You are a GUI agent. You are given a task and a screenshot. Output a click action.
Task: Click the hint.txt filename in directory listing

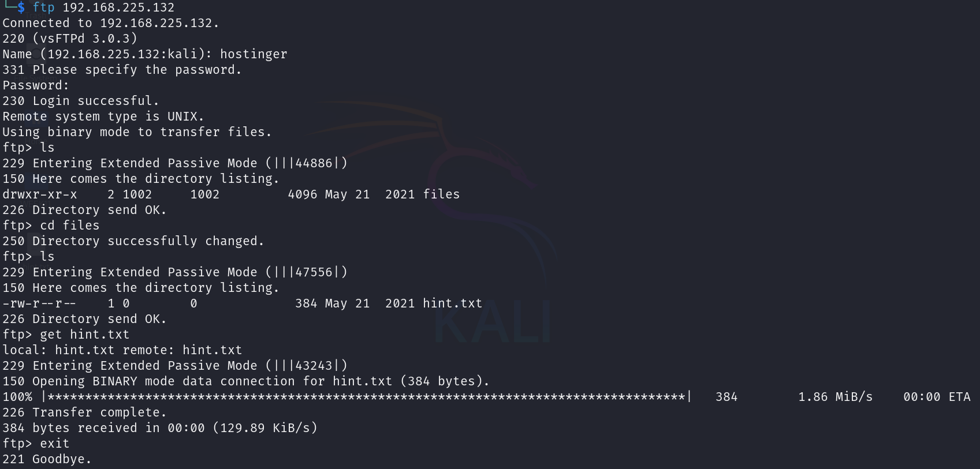click(452, 303)
